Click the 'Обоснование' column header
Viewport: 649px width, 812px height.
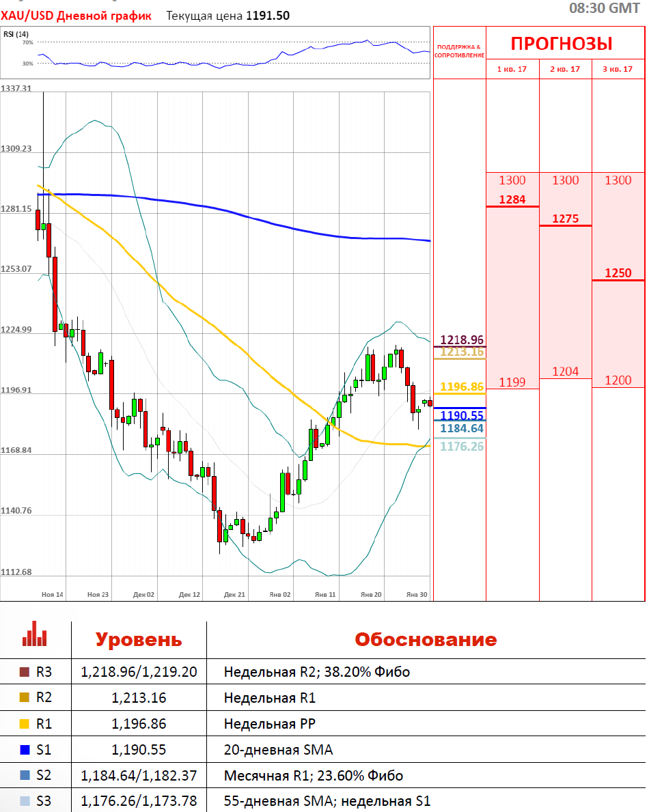[425, 640]
